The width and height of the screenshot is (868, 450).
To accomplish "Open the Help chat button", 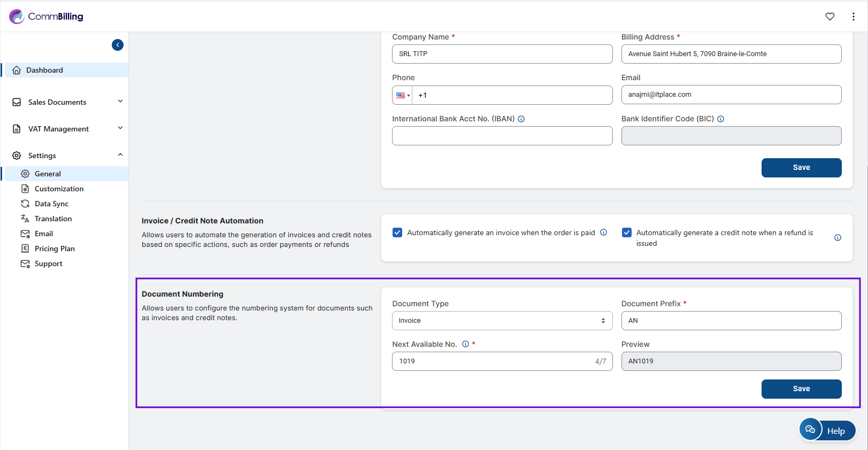I will (827, 430).
